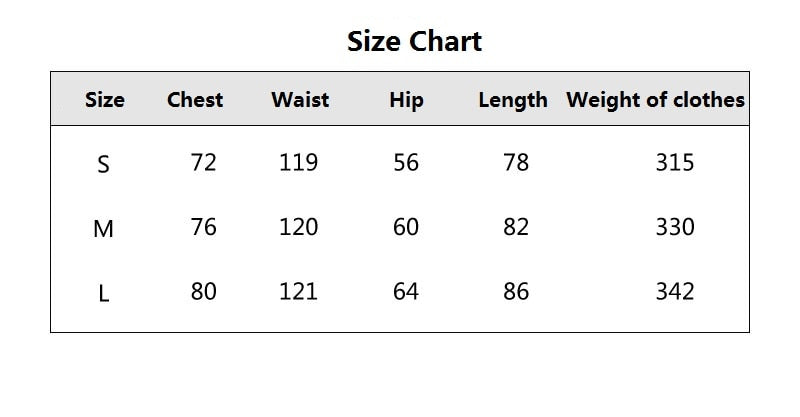The image size is (800, 417).
Task: Click length value 78 for size S
Action: (516, 162)
